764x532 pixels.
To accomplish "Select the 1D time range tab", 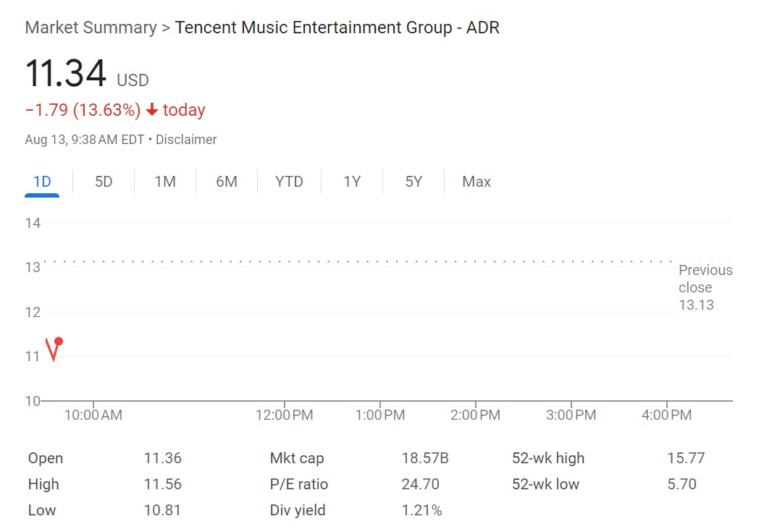I will pos(42,182).
